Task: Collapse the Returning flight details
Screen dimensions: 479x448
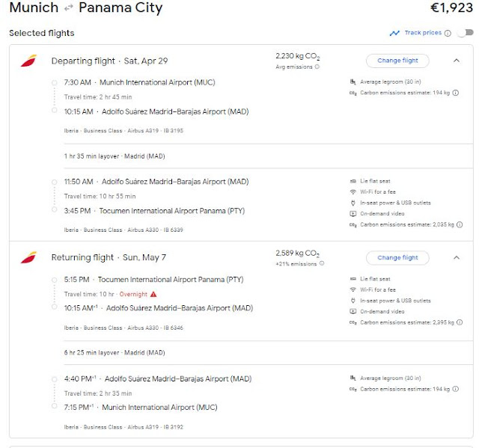Action: click(456, 258)
